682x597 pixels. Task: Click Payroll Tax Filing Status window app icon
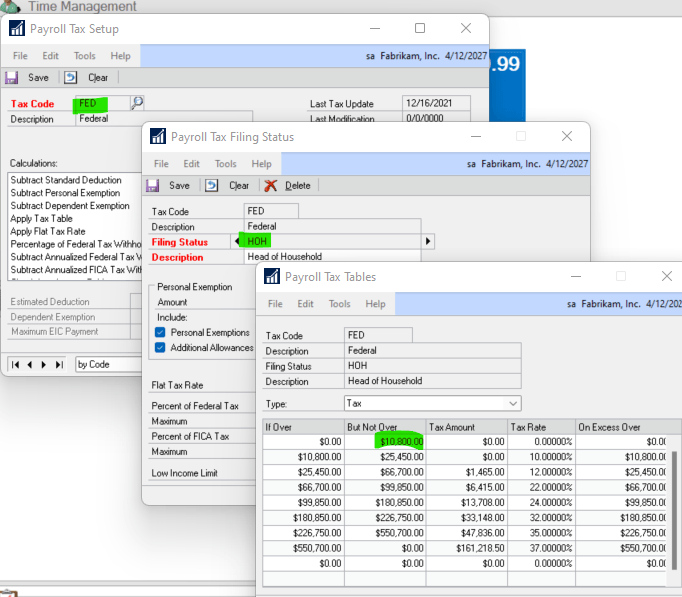[158, 136]
